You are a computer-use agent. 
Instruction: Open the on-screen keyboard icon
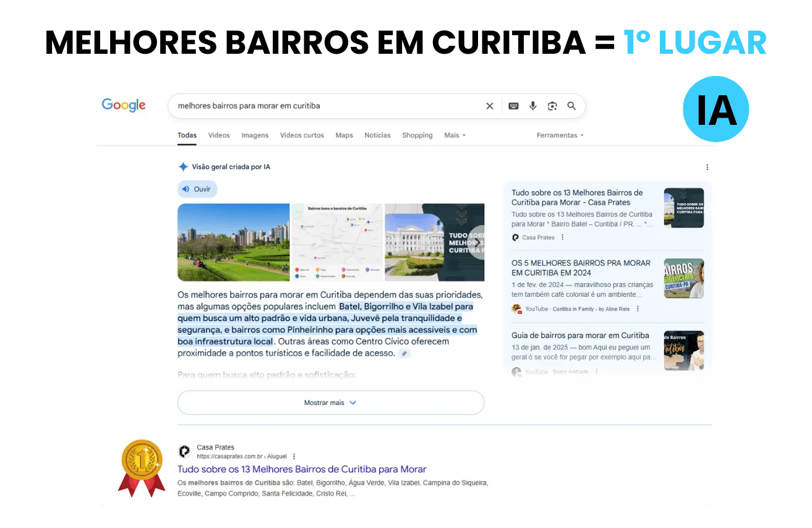513,106
